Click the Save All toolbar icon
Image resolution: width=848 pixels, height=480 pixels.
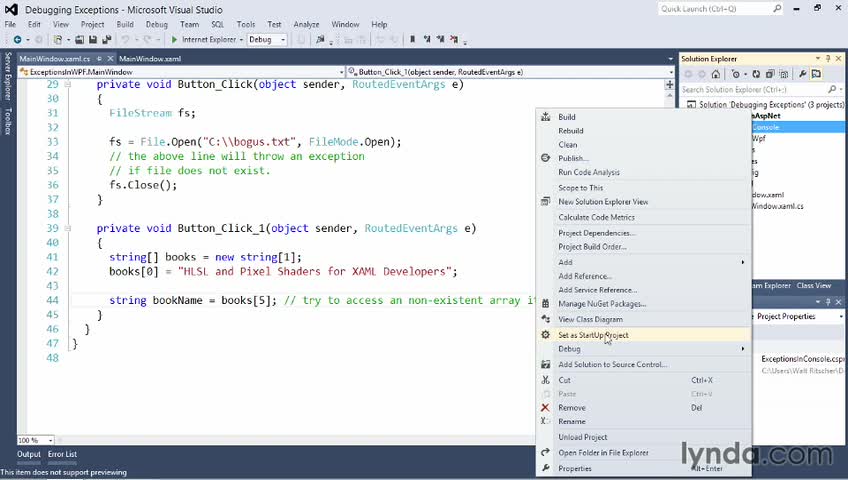(105, 40)
